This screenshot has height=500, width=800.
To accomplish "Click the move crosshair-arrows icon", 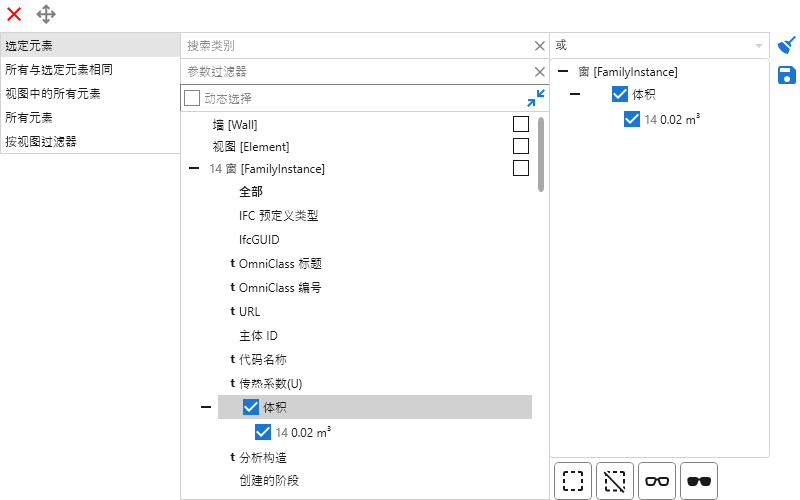I will tap(46, 14).
